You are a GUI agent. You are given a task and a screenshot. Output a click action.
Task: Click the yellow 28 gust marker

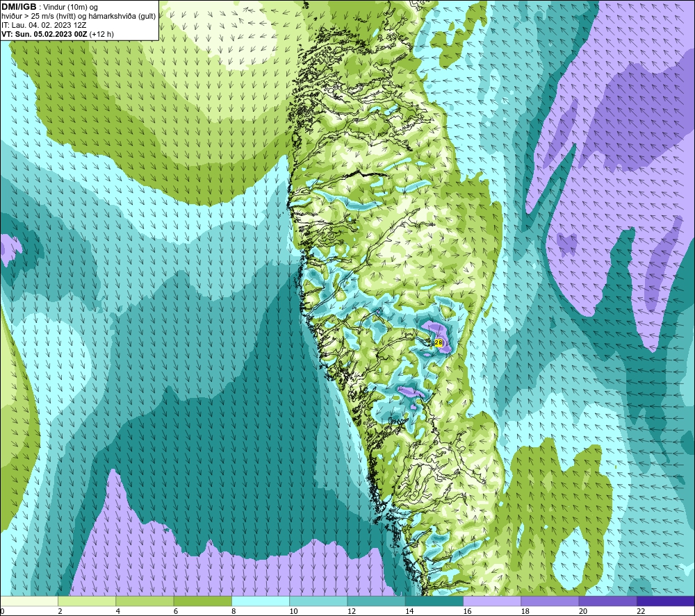click(x=439, y=343)
